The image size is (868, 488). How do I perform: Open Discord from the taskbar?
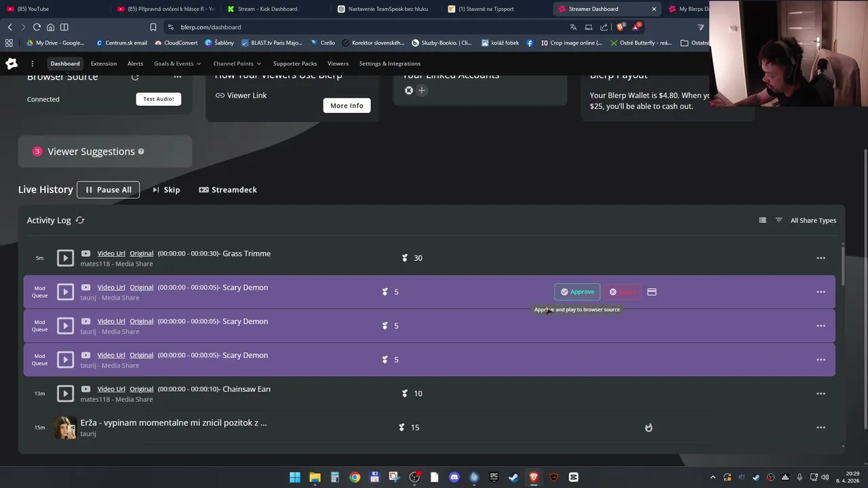[x=454, y=477]
